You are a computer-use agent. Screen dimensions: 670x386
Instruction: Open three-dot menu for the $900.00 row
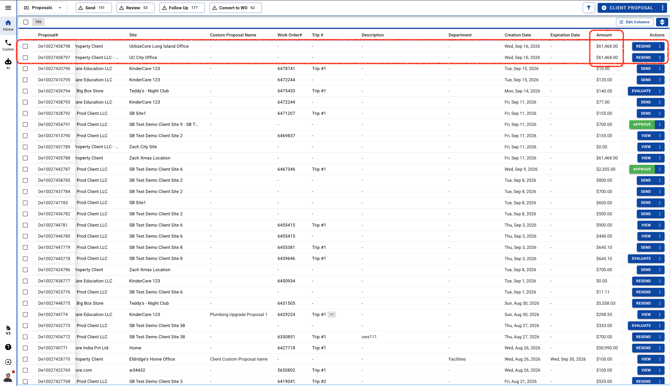tap(660, 225)
